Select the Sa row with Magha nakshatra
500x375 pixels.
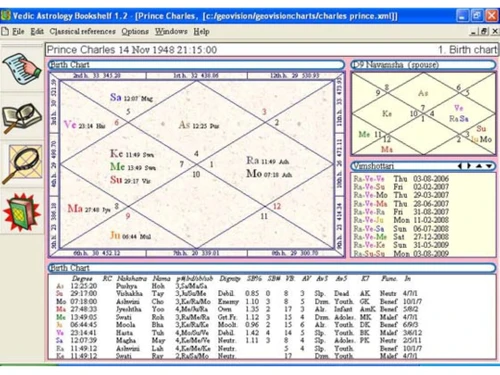(239, 340)
